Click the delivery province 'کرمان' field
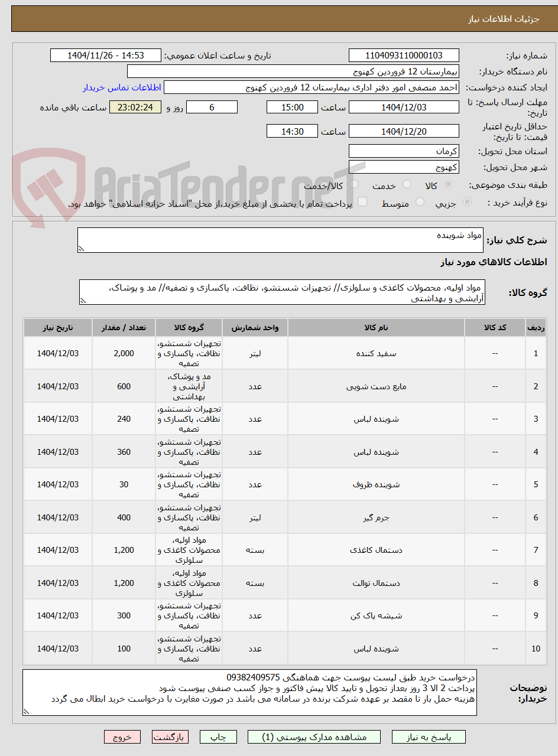The width and height of the screenshot is (558, 756). click(x=404, y=151)
